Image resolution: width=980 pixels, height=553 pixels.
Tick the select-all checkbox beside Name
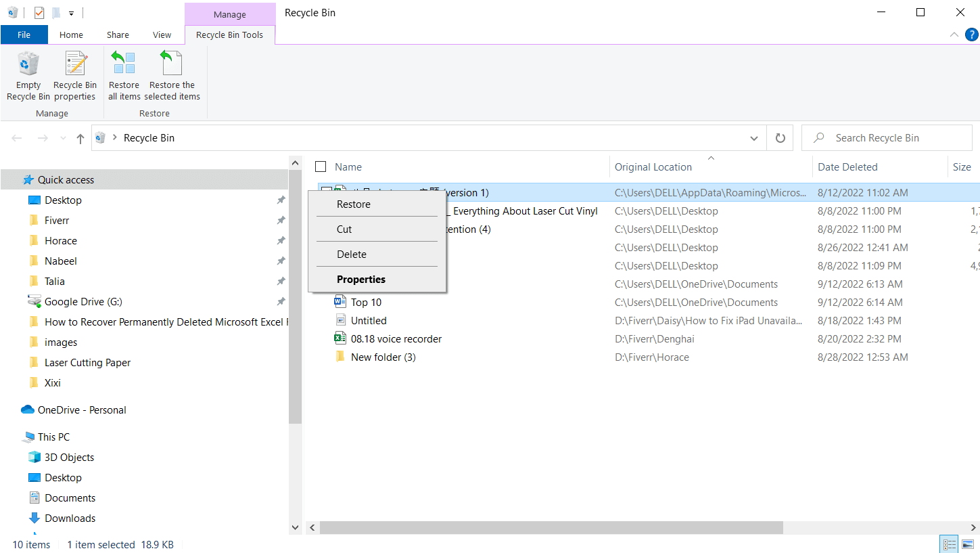point(321,167)
